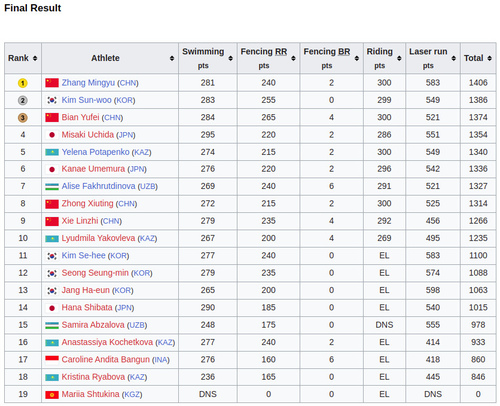The width and height of the screenshot is (500, 406).
Task: Sort by Total column arrows
Action: pos(489,58)
